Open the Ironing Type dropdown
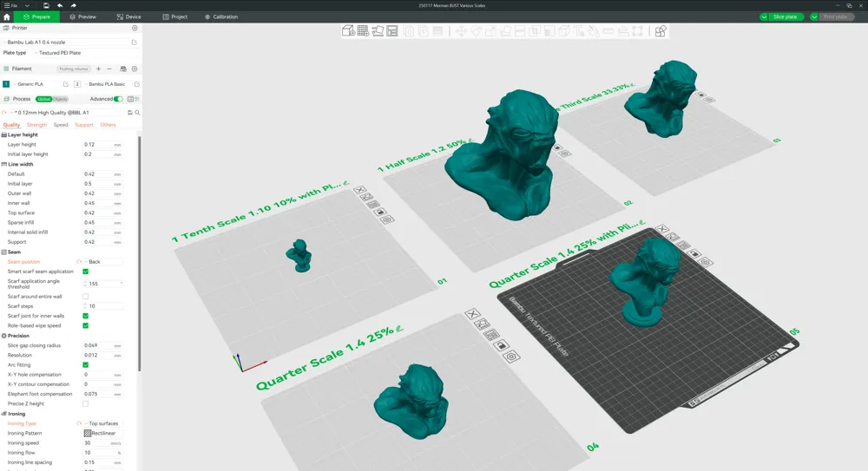868x471 pixels. pos(103,423)
